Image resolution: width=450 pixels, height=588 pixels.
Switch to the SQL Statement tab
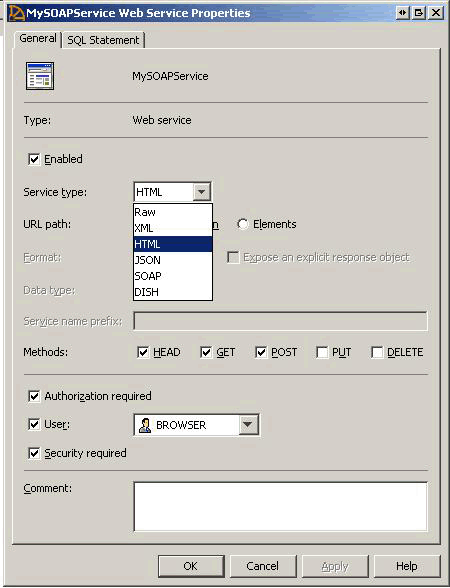(103, 40)
